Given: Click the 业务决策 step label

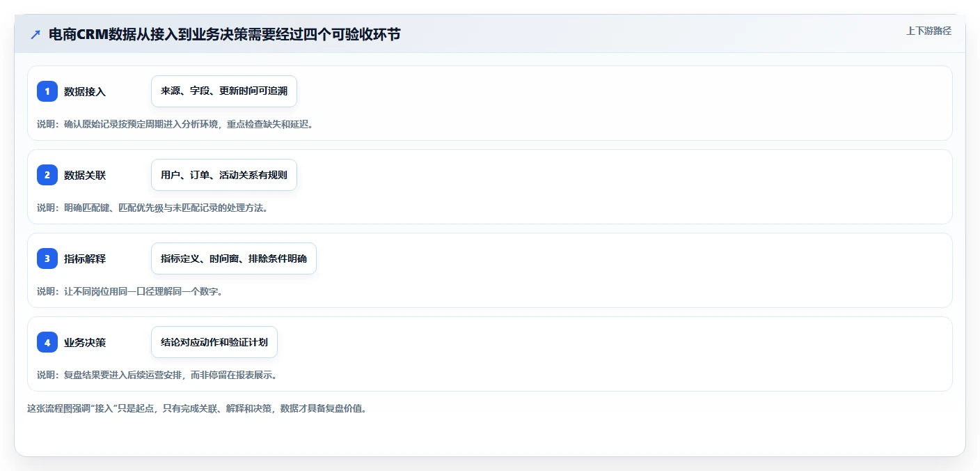Looking at the screenshot, I should tap(85, 342).
